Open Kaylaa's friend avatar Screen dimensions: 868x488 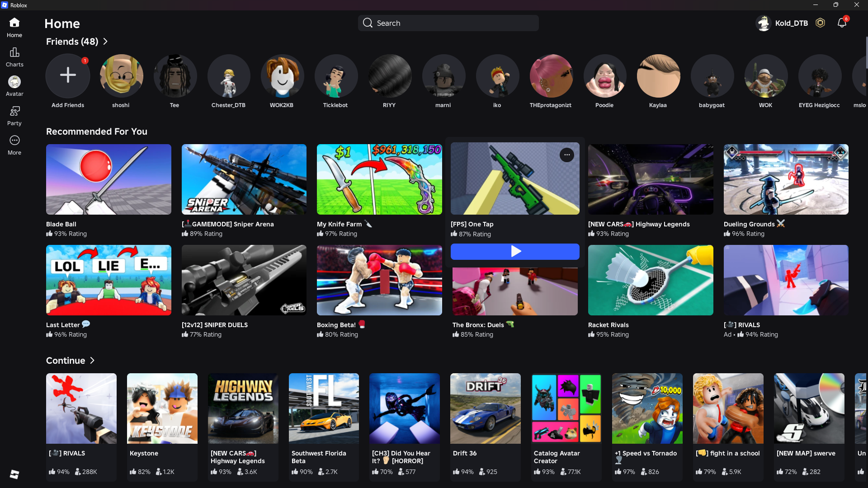click(x=658, y=75)
